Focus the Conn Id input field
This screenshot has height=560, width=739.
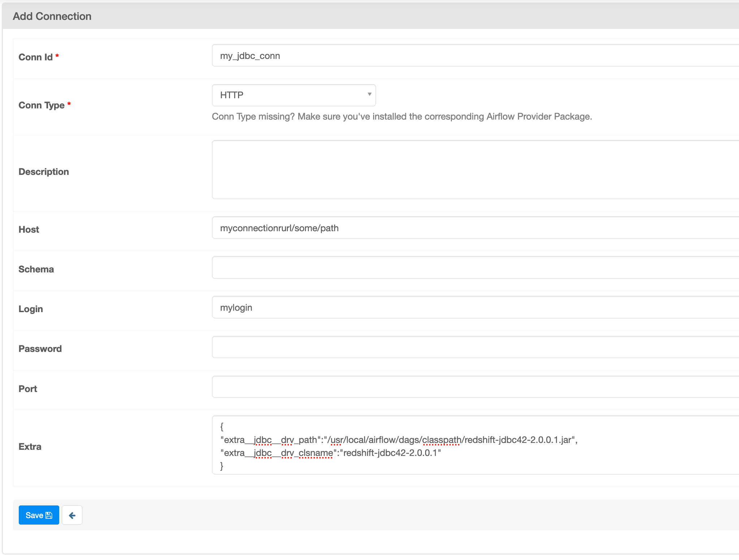(x=475, y=55)
